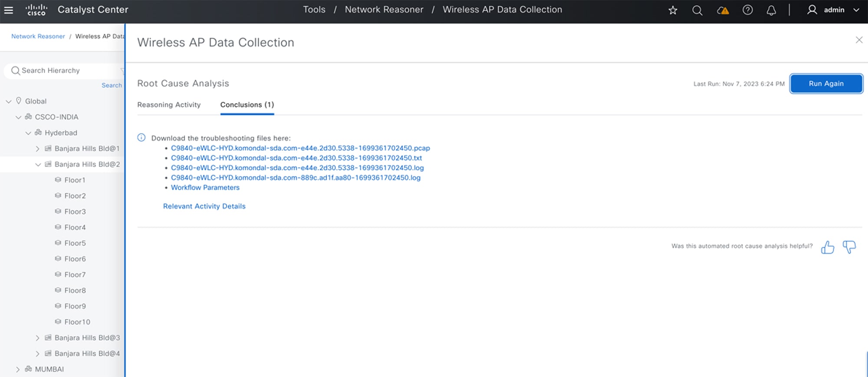
Task: Click the Run Again button
Action: pyautogui.click(x=826, y=83)
